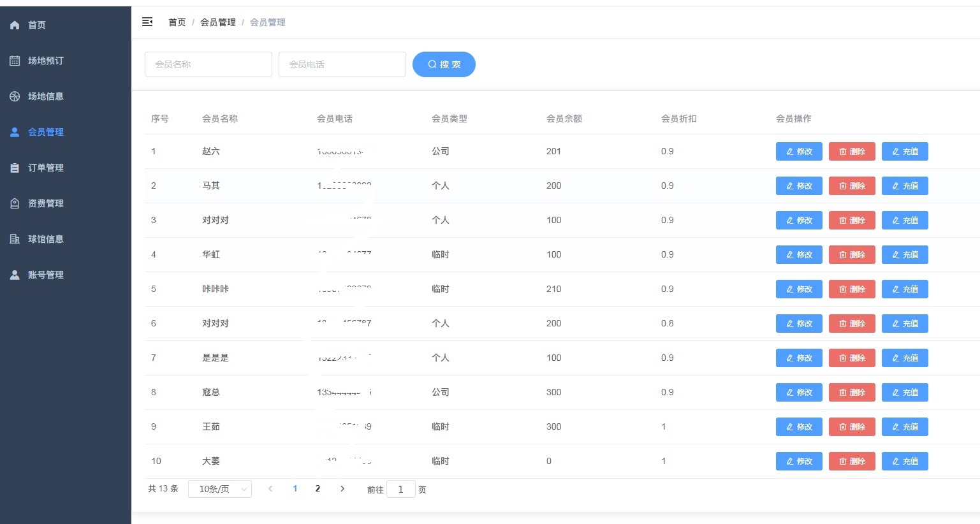
Task: Click the 前往 page number input
Action: [x=401, y=490]
